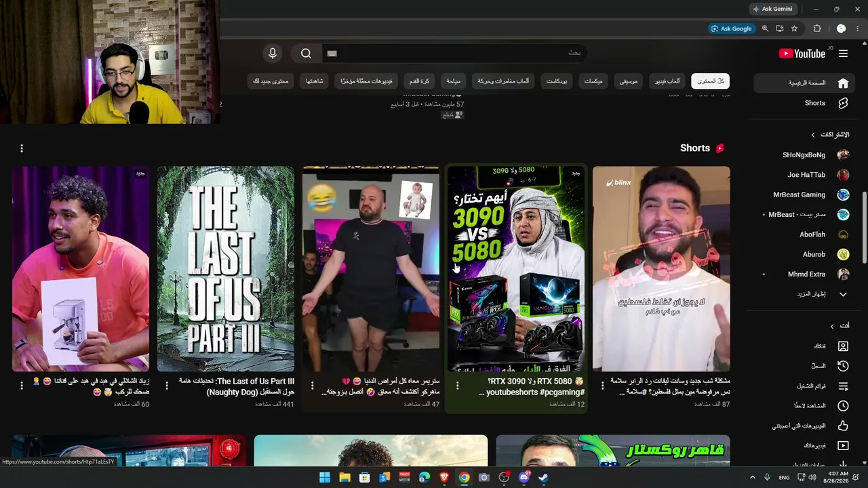Screen dimensions: 868x488
Task: Open options for The Last of Us short
Action: (167, 386)
